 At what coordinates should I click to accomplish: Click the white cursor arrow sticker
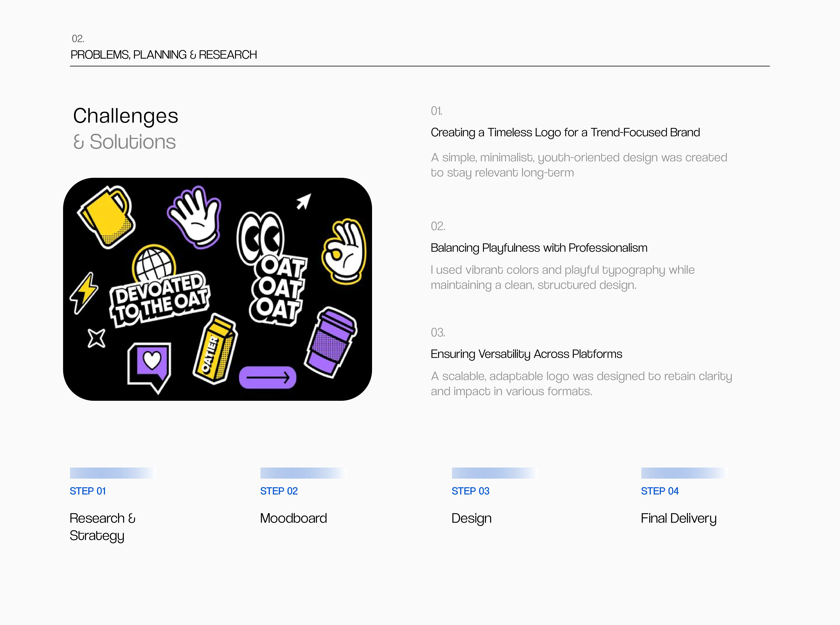pos(304,201)
